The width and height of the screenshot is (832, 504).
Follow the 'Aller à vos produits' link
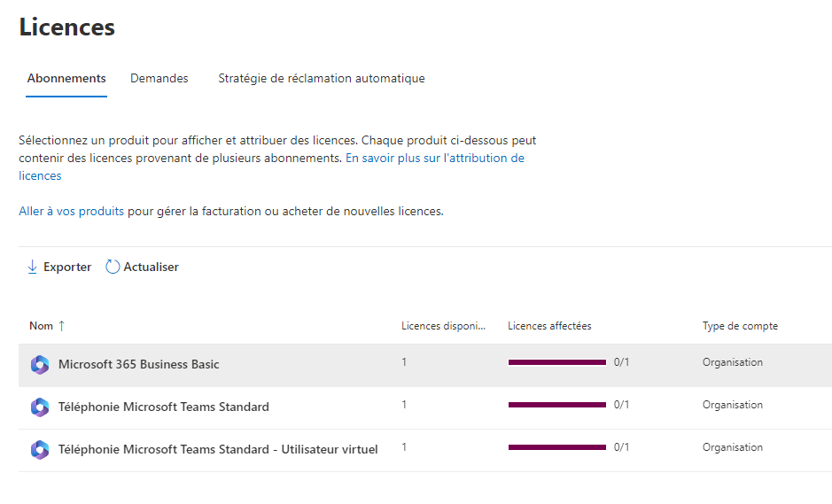71,211
